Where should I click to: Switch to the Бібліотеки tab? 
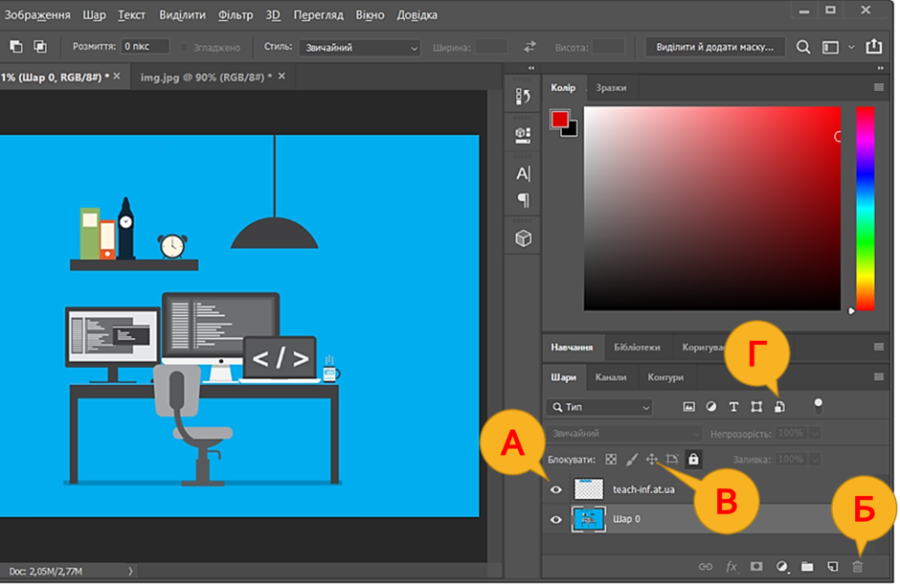pyautogui.click(x=637, y=348)
